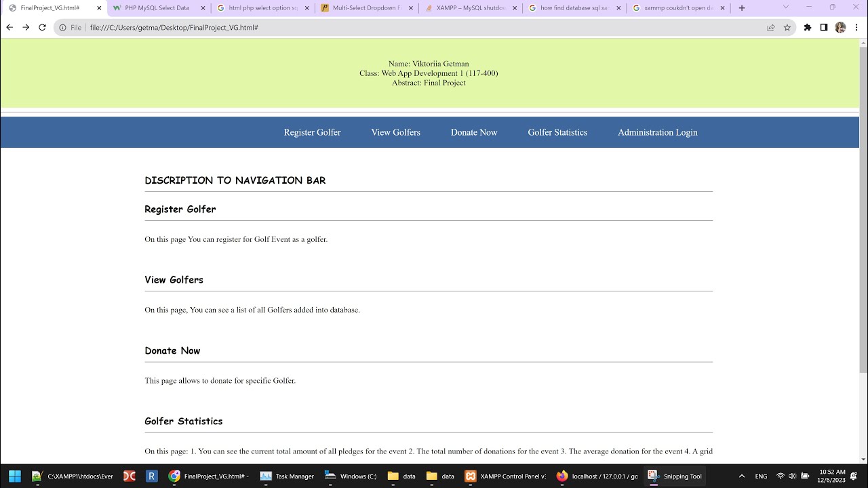The height and width of the screenshot is (488, 868).
Task: Open the red DC taskbar app
Action: [129, 476]
